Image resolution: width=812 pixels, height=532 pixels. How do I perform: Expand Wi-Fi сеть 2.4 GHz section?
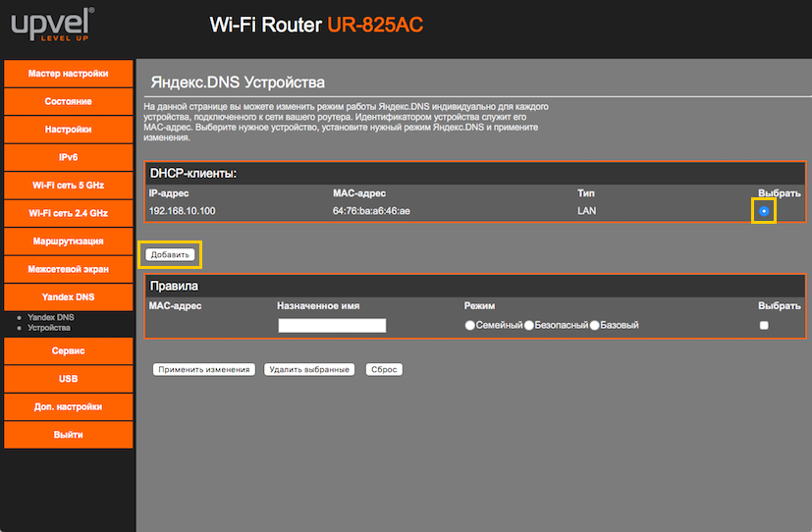click(69, 212)
